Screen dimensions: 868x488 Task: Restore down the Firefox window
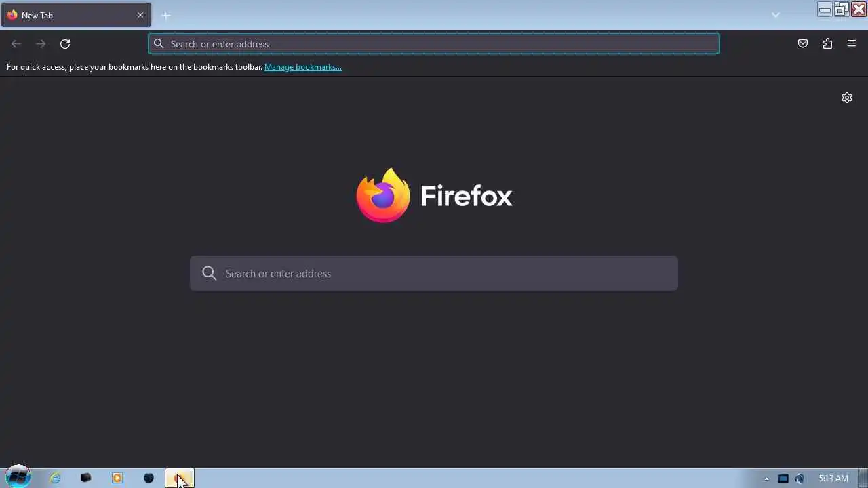(x=842, y=9)
